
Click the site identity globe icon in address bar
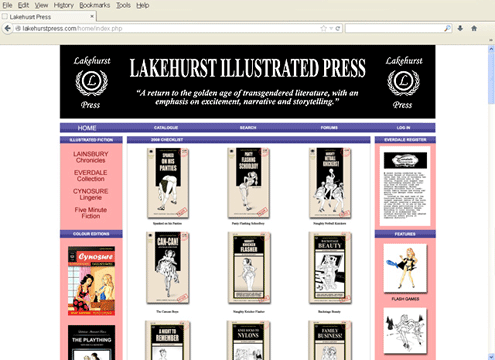pos(18,28)
